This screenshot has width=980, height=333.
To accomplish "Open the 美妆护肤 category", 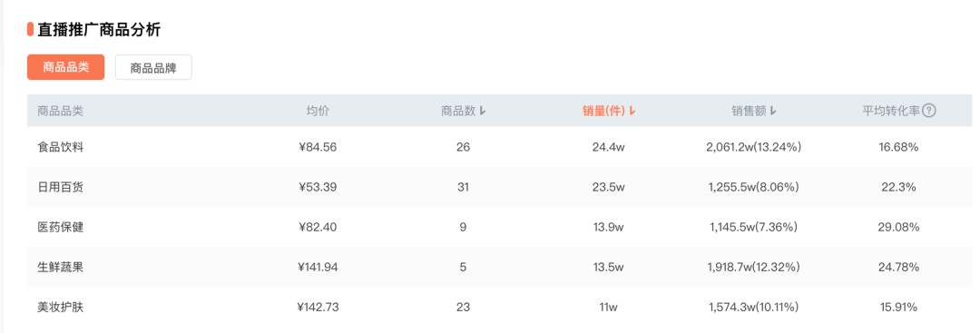I will (x=499, y=308).
